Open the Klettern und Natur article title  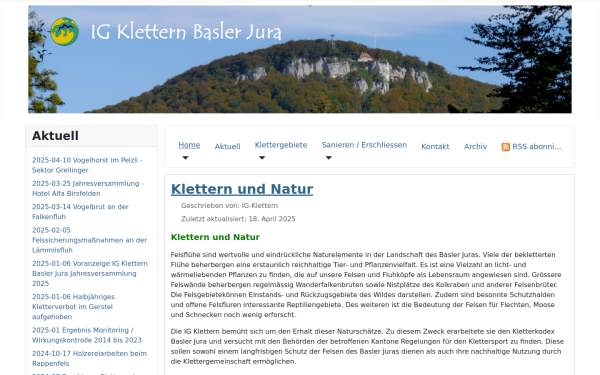tap(242, 189)
